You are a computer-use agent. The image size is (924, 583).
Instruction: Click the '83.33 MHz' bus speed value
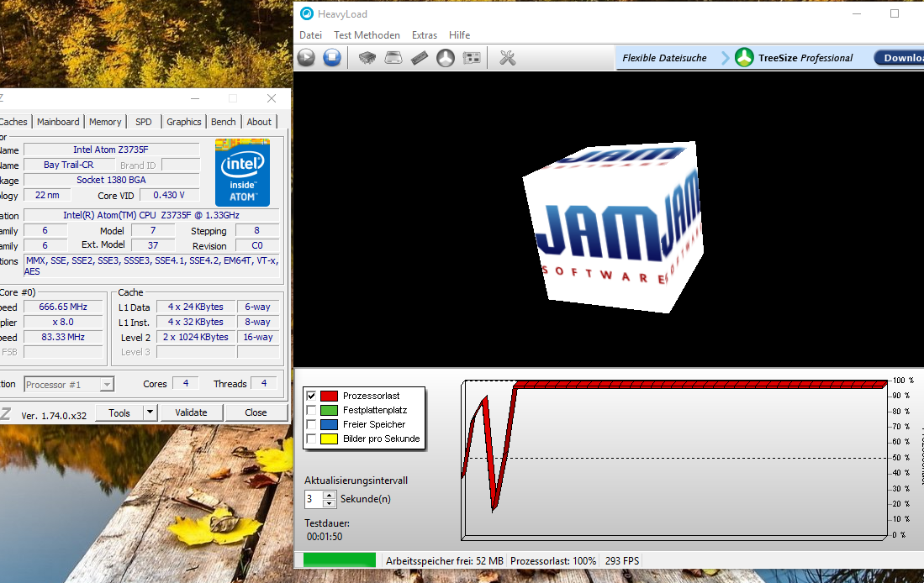63,337
